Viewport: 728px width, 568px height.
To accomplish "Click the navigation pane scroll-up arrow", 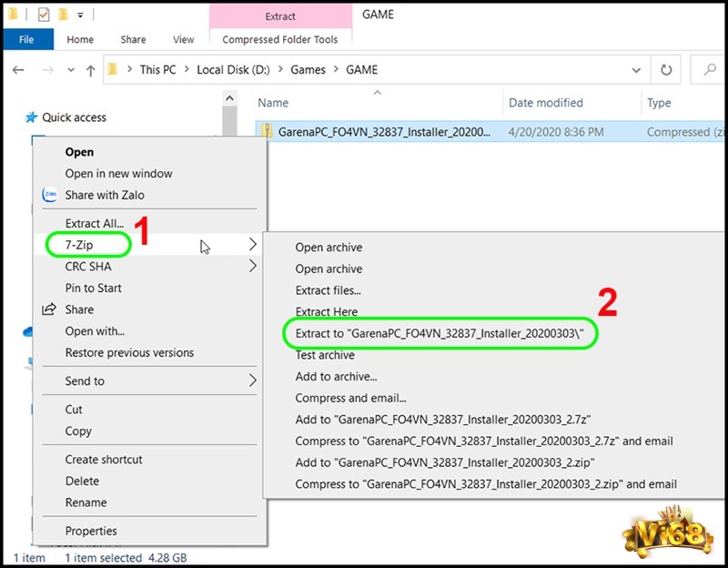I will pos(229,98).
